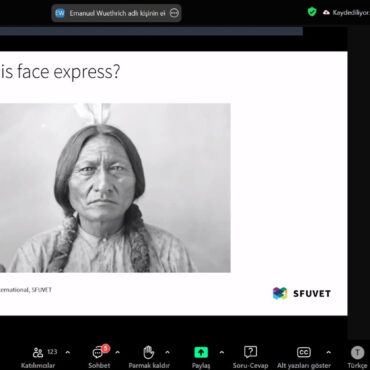
Task: Click the 'face express?' slide heading
Action: click(x=69, y=72)
